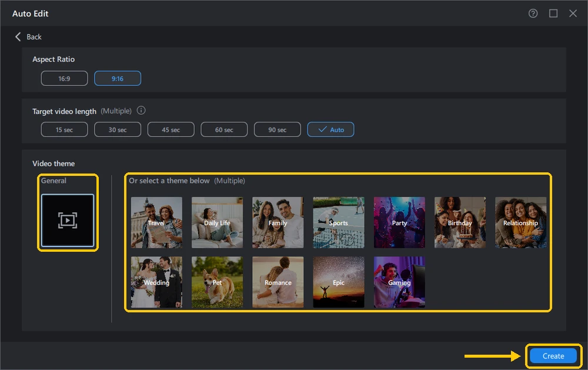Maximize the Auto Edit window
Screen dimensions: 588x370
pos(553,14)
